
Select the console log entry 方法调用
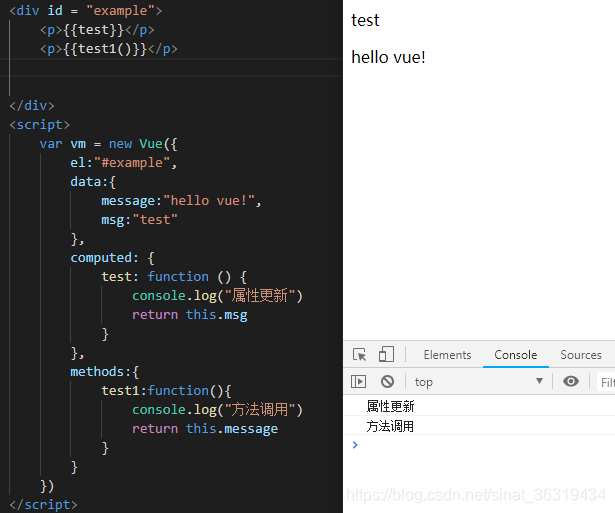(390, 426)
